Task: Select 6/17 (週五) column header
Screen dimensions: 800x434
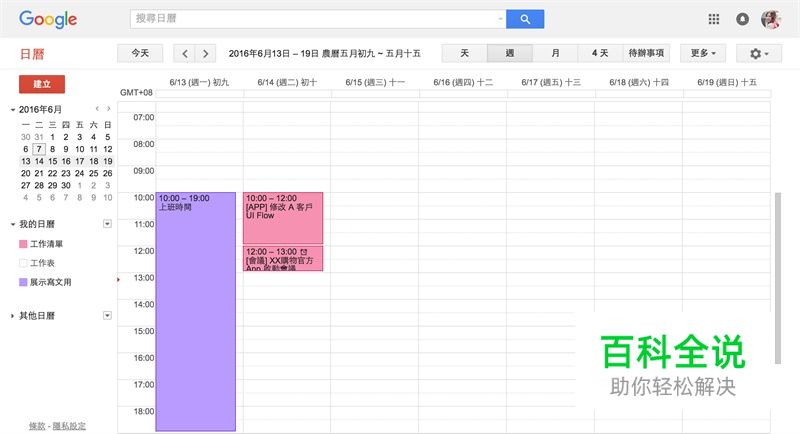Action: tap(551, 82)
